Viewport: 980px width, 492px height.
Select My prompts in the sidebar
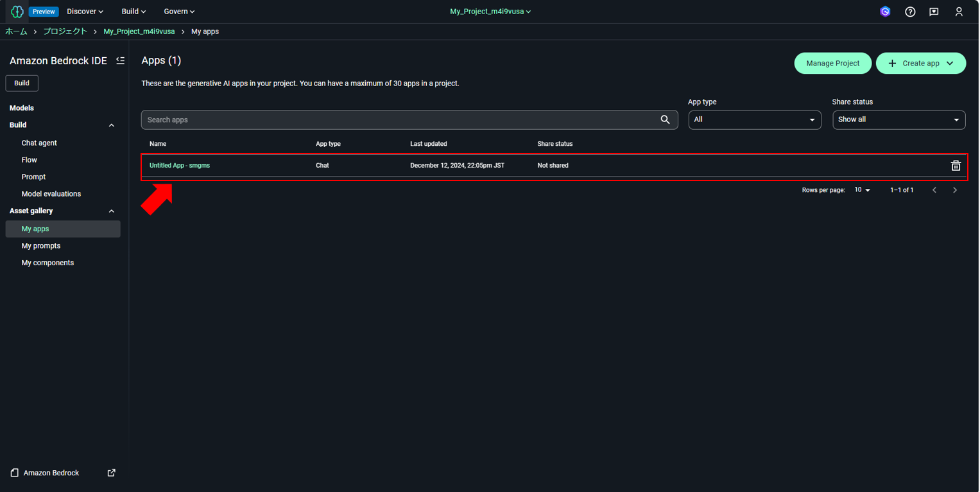pyautogui.click(x=41, y=246)
